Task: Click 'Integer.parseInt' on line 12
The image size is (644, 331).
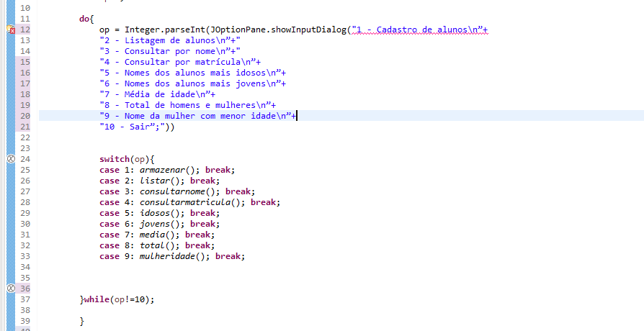Action: (x=165, y=30)
